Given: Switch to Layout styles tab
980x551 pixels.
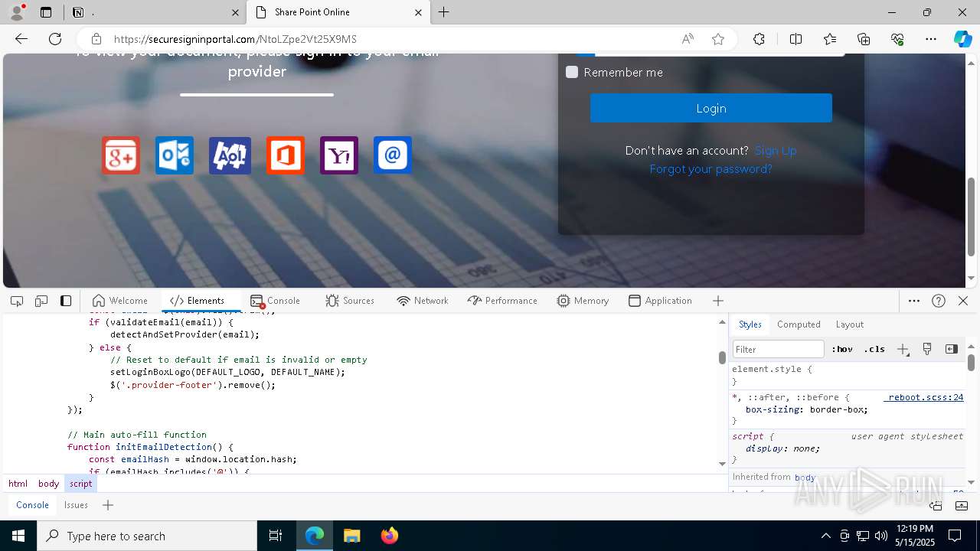Looking at the screenshot, I should [x=850, y=324].
